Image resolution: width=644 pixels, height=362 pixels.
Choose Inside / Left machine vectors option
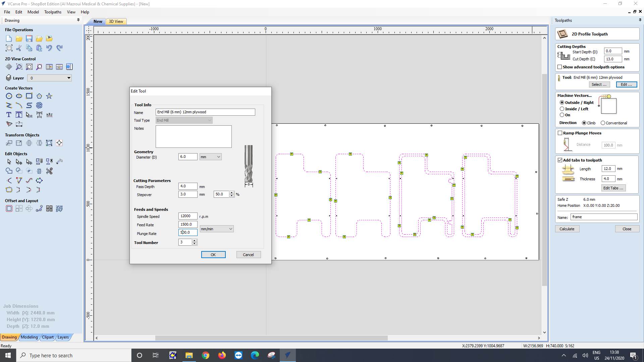click(x=562, y=109)
